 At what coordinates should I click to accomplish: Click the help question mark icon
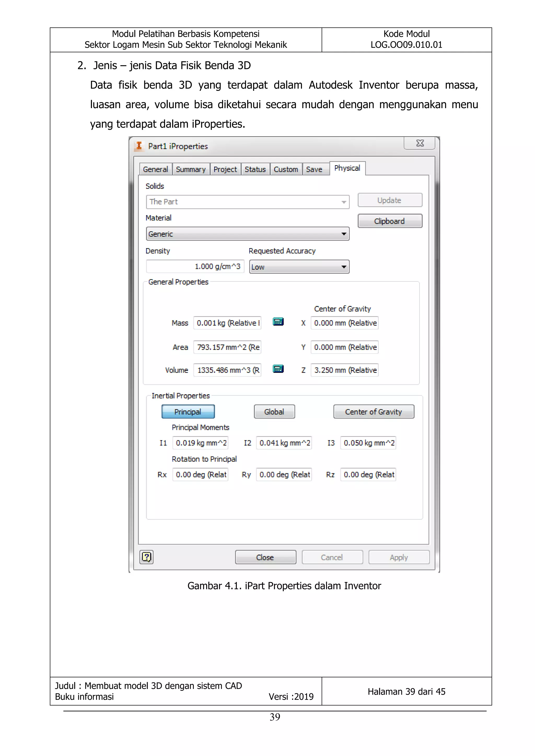click(x=146, y=557)
